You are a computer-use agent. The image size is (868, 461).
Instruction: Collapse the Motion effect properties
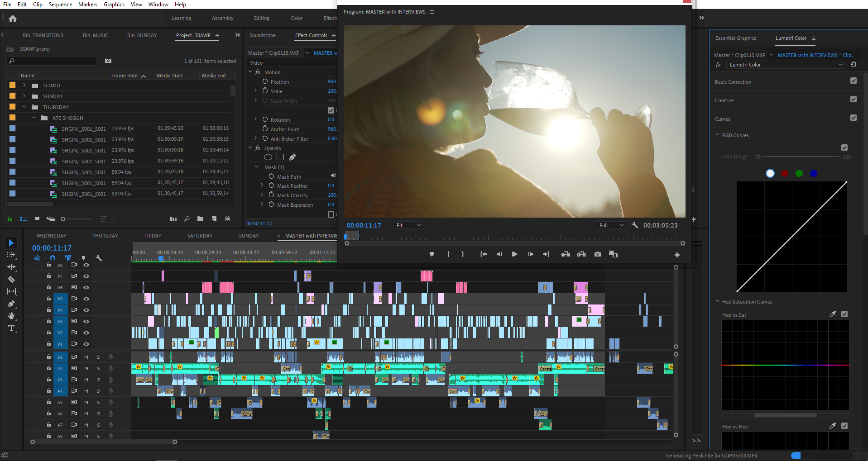pyautogui.click(x=250, y=72)
